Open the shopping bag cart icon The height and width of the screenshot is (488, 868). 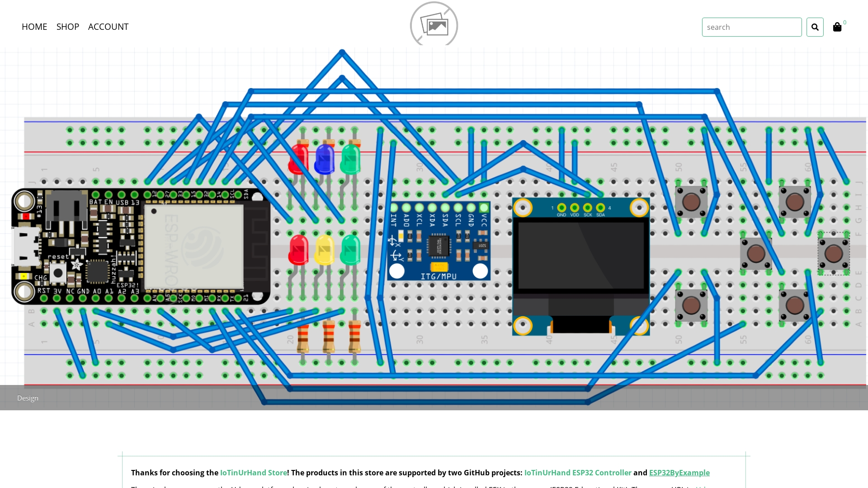tap(837, 27)
